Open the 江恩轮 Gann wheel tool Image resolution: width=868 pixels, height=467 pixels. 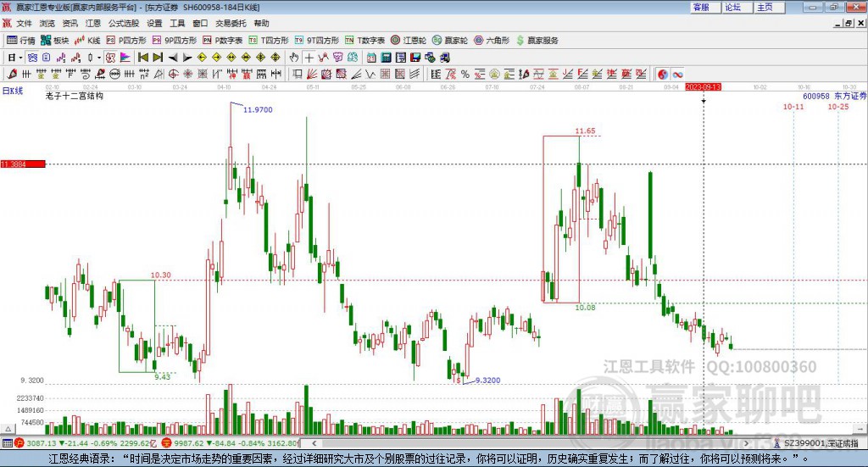point(409,41)
